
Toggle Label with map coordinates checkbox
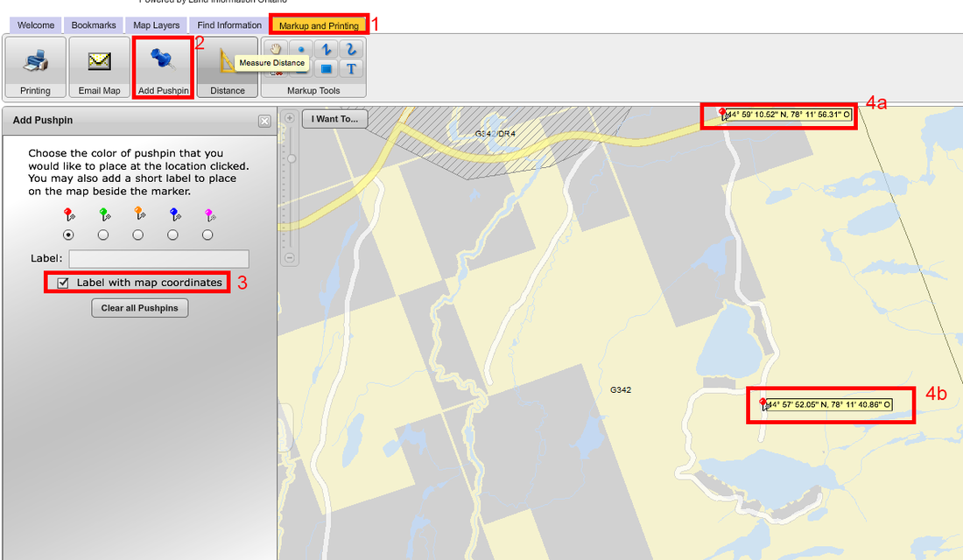63,283
